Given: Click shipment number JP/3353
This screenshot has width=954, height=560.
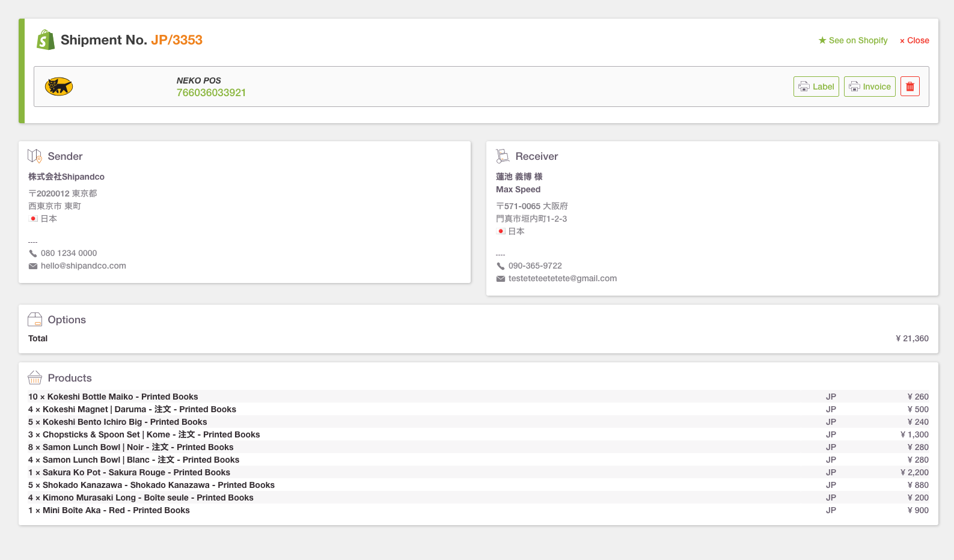Looking at the screenshot, I should click(x=177, y=40).
